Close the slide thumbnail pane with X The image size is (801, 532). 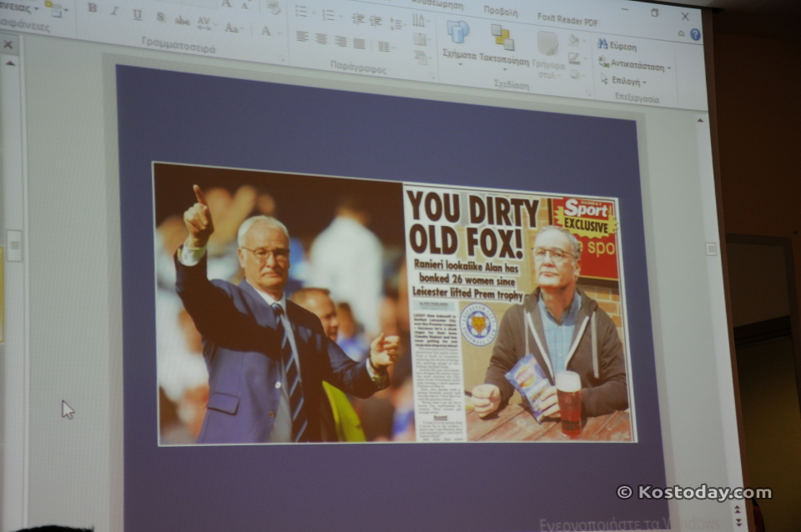(x=8, y=44)
